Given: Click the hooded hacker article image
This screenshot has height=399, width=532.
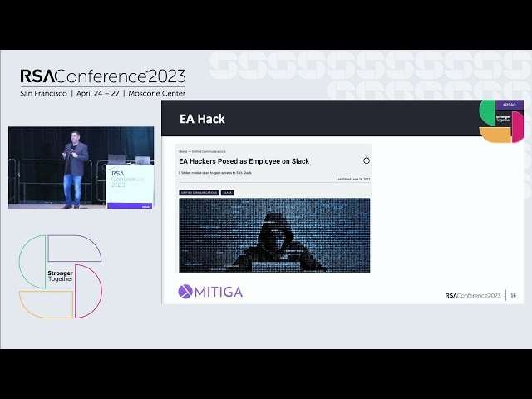Looking at the screenshot, I should [274, 235].
